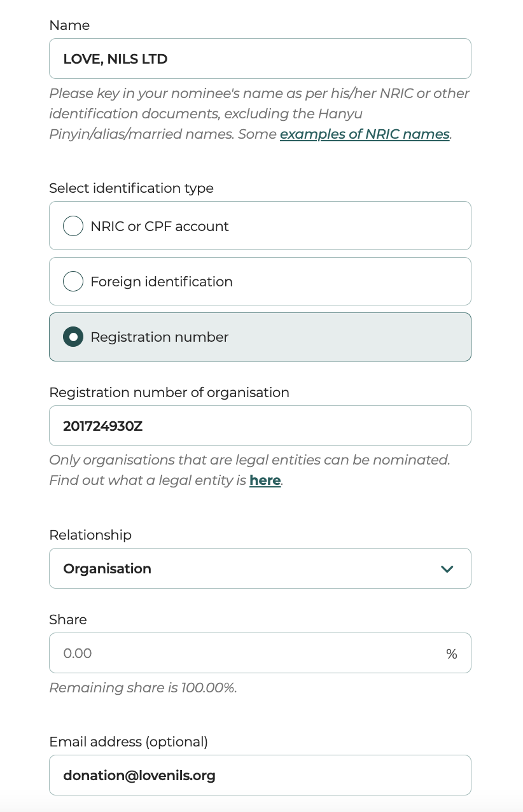The height and width of the screenshot is (812, 523).
Task: Click the 'Select identification type' heading
Action: (131, 188)
